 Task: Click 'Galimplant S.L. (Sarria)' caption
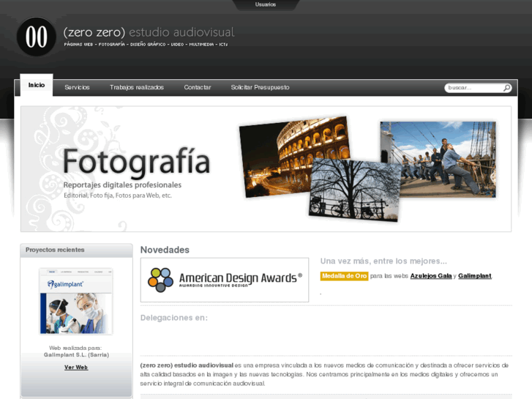[76, 355]
